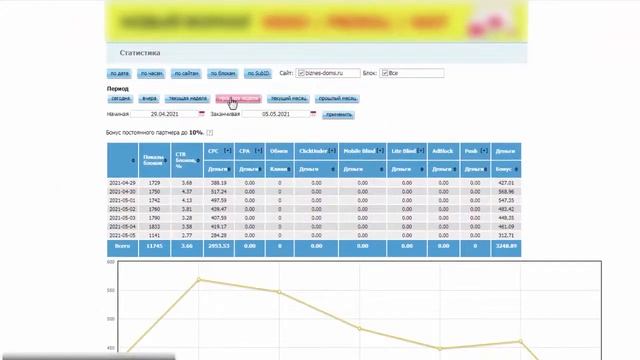Click the date cell 2021-05-02
Image resolution: width=640 pixels, height=360 pixels.
[x=122, y=209]
